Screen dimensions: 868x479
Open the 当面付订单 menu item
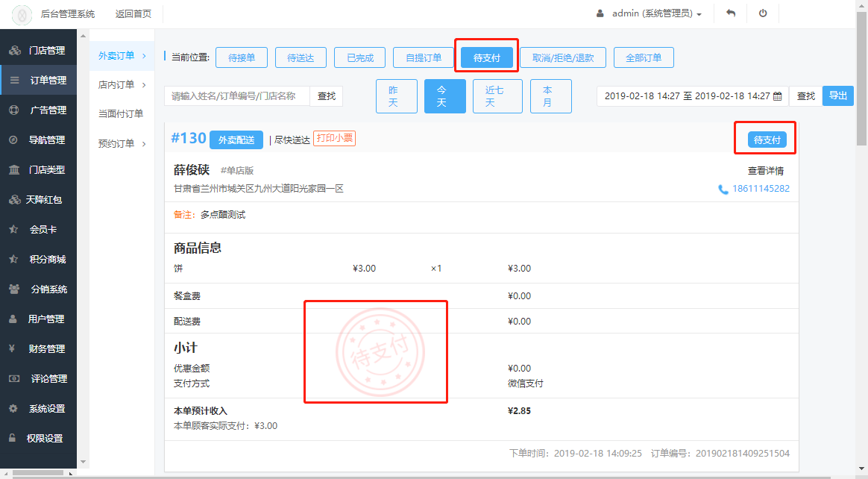121,113
